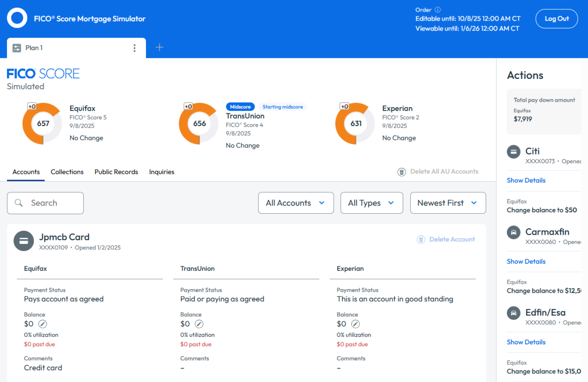Edit TransUnion balance with pencil icon
The height and width of the screenshot is (382, 588).
pos(199,324)
